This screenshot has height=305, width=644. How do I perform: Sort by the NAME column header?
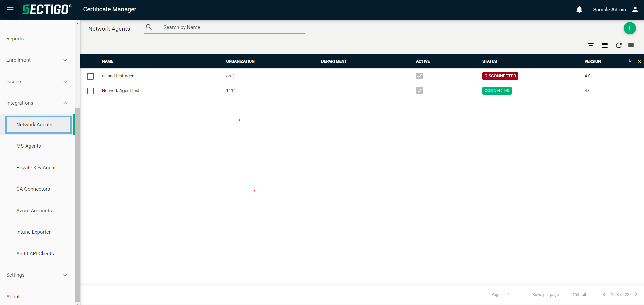pos(108,61)
